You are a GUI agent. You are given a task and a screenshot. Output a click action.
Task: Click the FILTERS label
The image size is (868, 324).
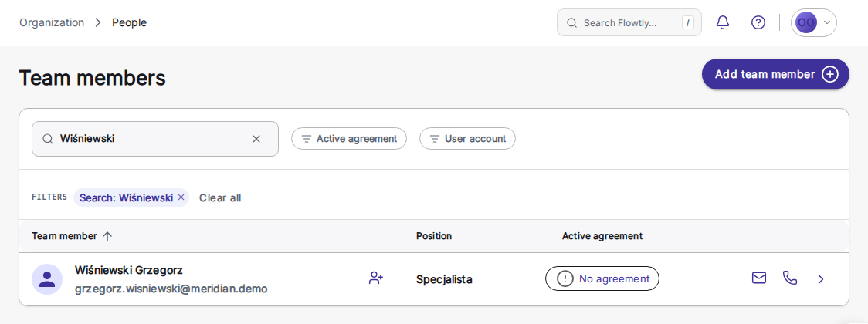[49, 197]
